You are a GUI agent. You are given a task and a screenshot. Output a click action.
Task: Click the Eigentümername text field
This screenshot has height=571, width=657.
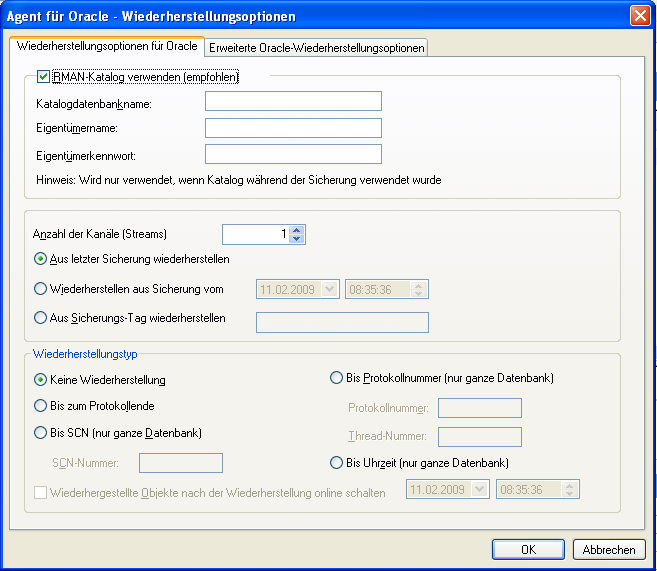click(293, 128)
